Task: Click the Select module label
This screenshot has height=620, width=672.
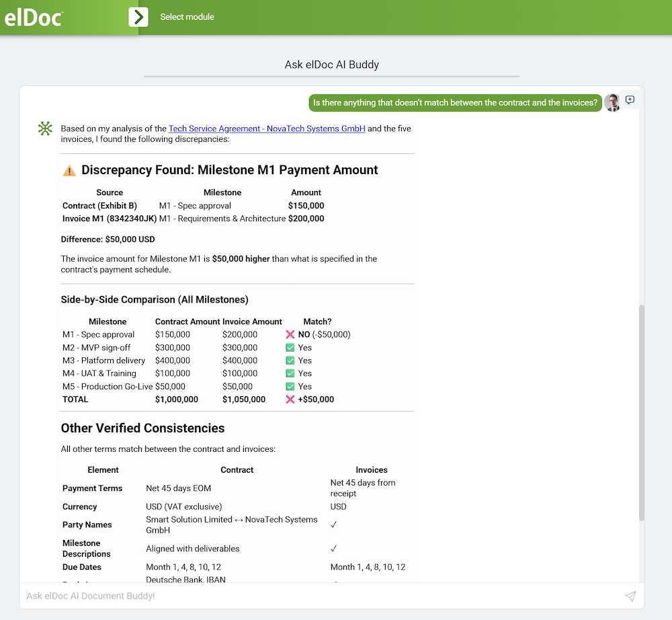Action: 187,17
